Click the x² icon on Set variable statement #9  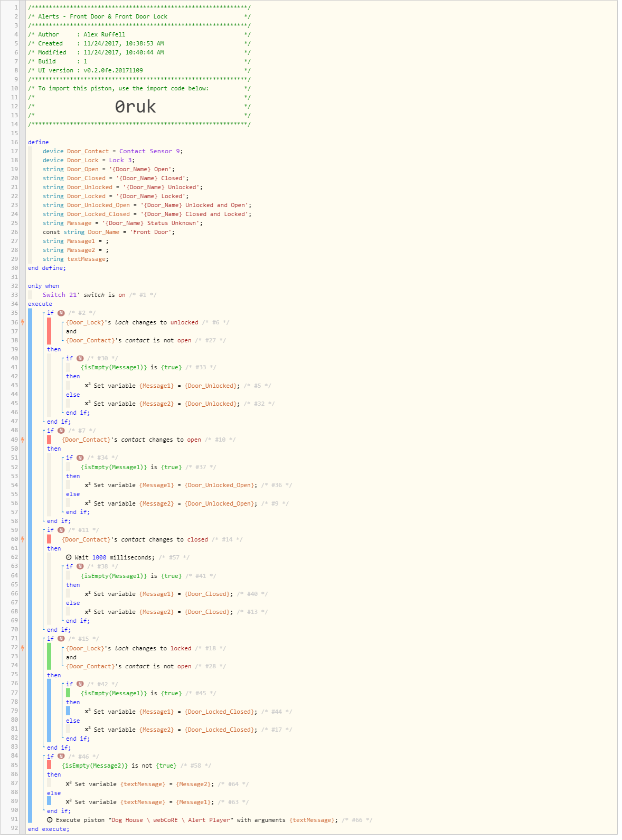(x=88, y=503)
